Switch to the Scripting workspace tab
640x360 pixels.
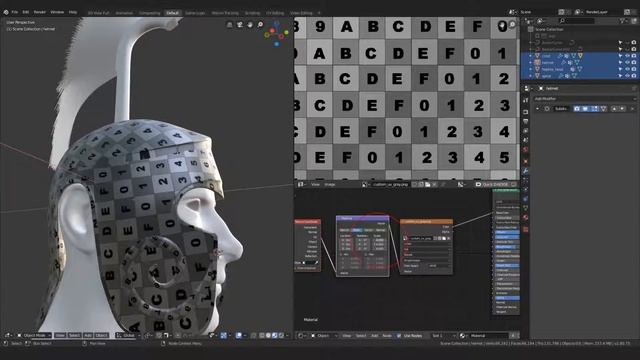[x=252, y=13]
